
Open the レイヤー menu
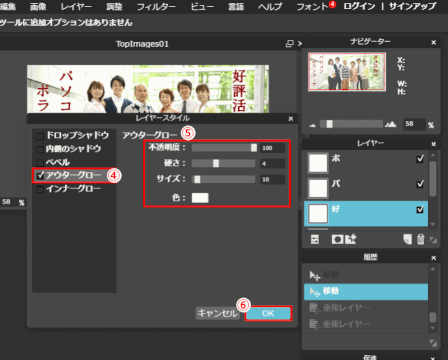76,6
